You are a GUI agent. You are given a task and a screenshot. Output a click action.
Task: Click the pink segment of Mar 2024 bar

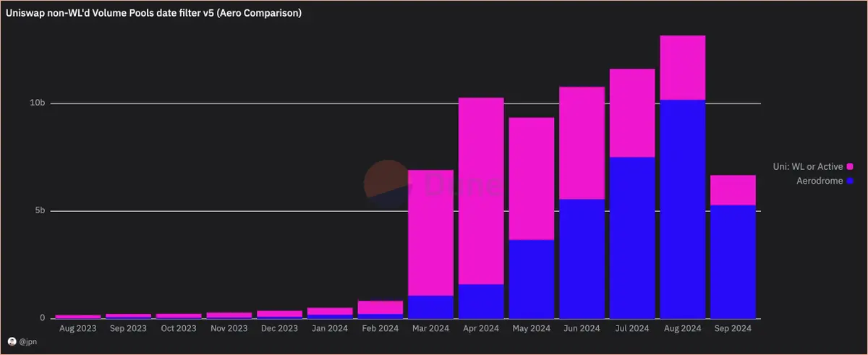pos(431,233)
